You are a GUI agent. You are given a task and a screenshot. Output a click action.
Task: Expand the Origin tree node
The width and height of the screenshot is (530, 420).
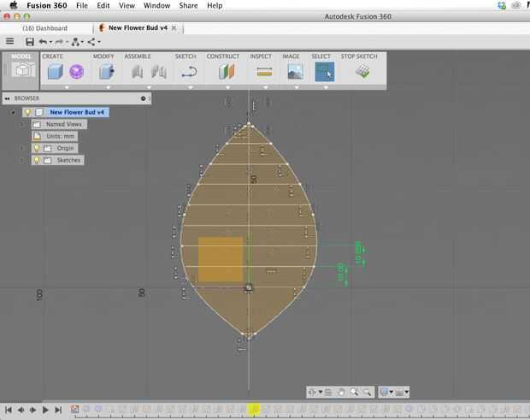point(22,148)
